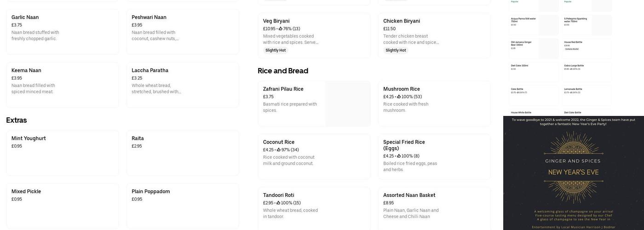The image size is (644, 230).
Task: Select Chicken Biryani item card
Action: tap(434, 35)
